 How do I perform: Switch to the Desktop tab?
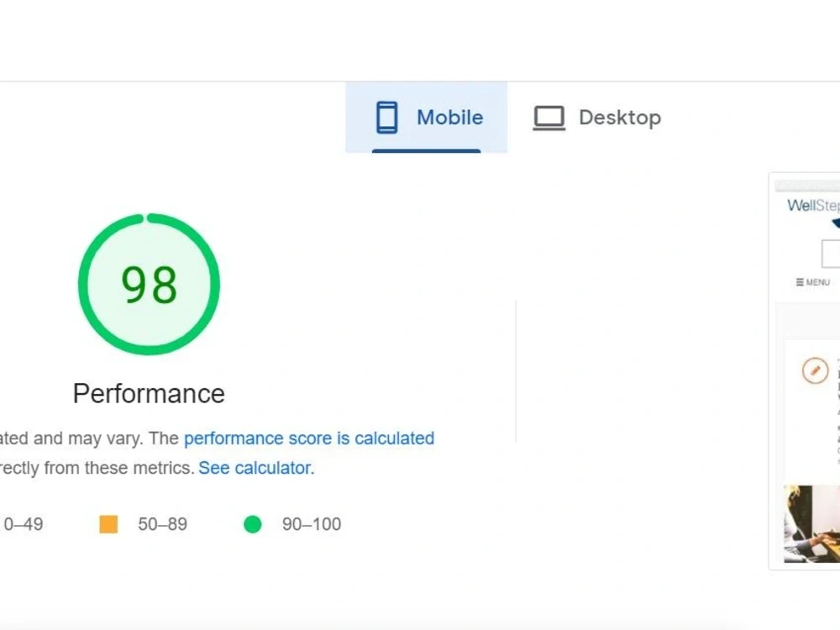[596, 118]
